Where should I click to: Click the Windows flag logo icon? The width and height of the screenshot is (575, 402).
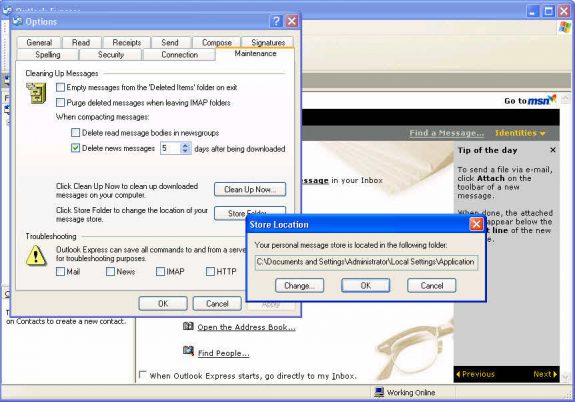tap(565, 27)
